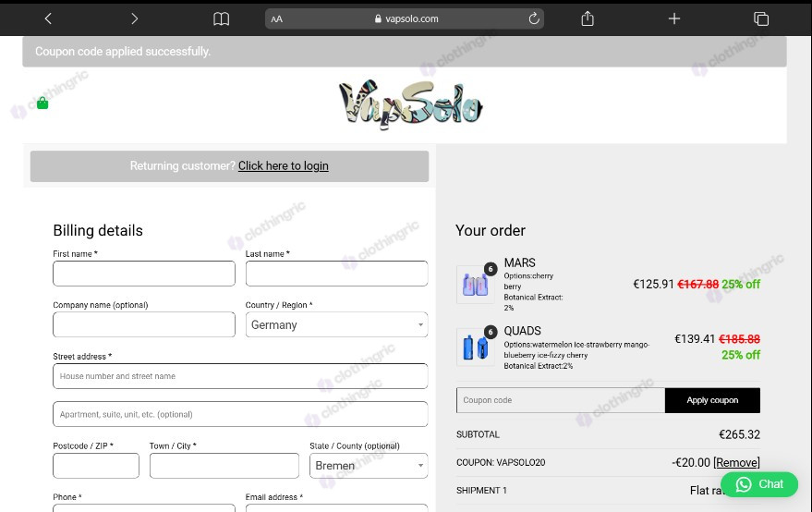Go back with Safari back arrow
This screenshot has height=512, width=812.
[x=48, y=18]
